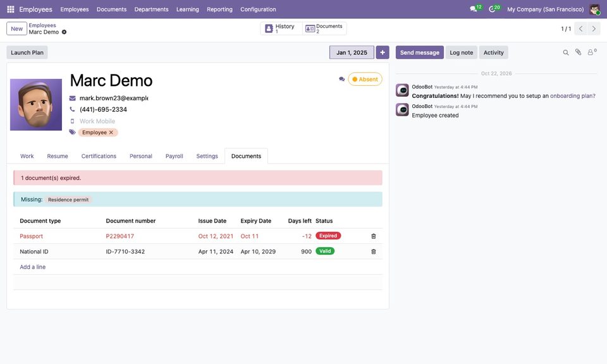Image resolution: width=607 pixels, height=364 pixels.
Task: Open the conversations icon with badge 12
Action: tap(473, 9)
